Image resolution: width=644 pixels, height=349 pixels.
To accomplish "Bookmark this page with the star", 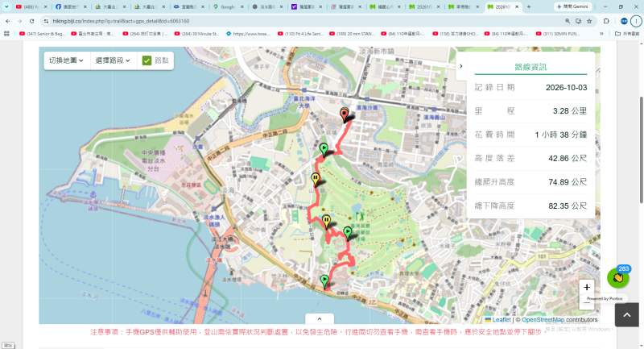I will click(x=589, y=21).
